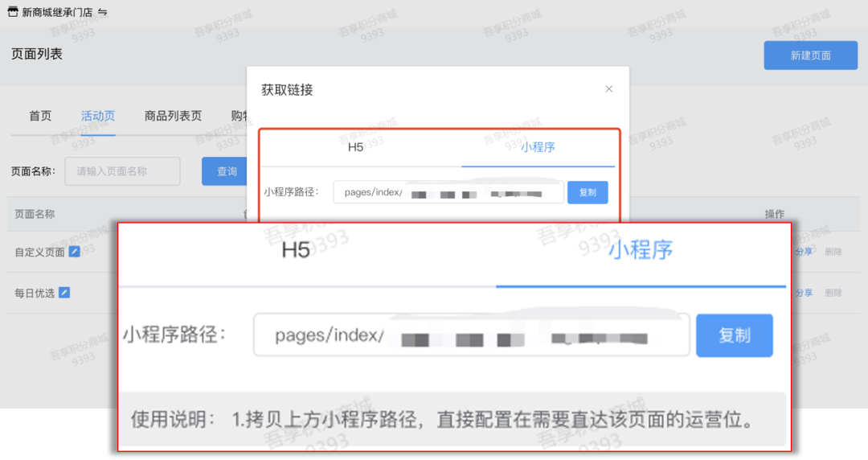The width and height of the screenshot is (868, 460).
Task: Click the 页面名称 table column header
Action: (x=35, y=214)
